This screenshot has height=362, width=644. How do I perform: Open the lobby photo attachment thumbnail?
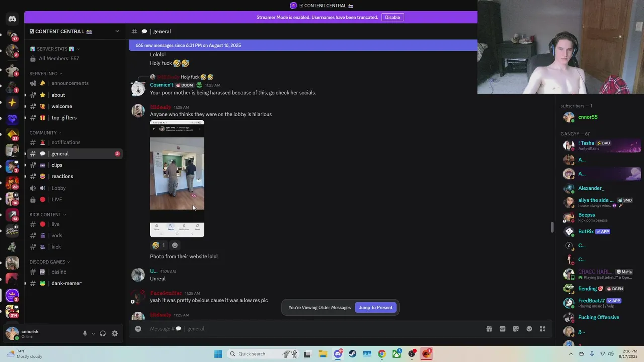(177, 178)
